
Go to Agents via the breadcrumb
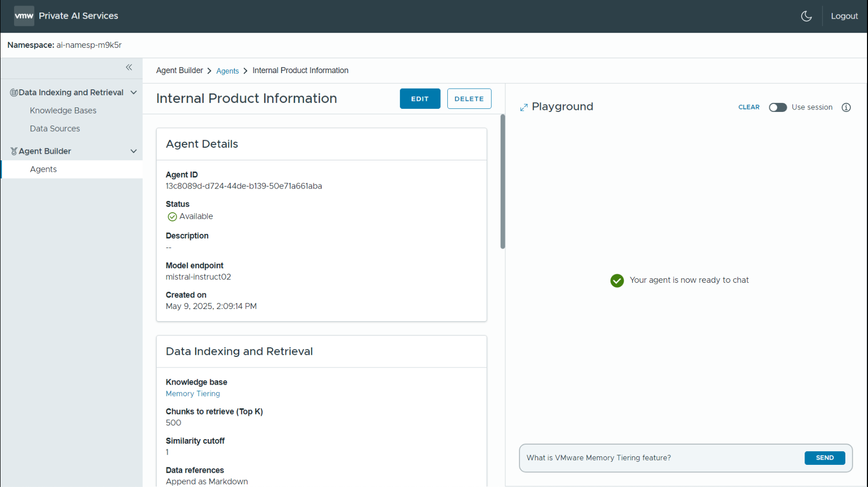(x=228, y=71)
